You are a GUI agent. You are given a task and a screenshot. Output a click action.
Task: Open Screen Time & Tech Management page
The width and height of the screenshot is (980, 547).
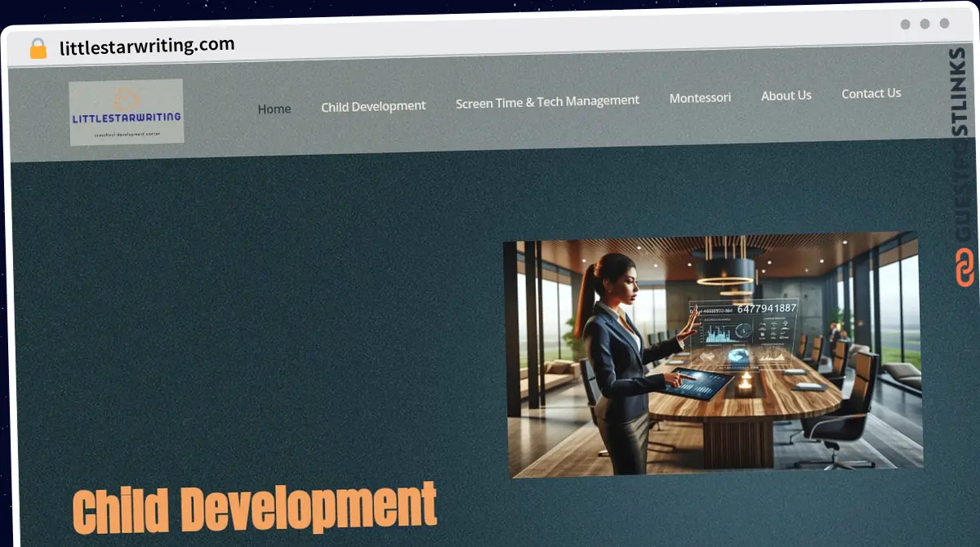pyautogui.click(x=547, y=102)
